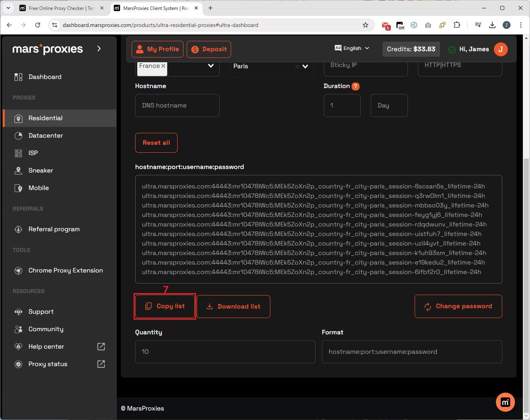Click the Help center sidebar item
This screenshot has width=530, height=420.
46,347
